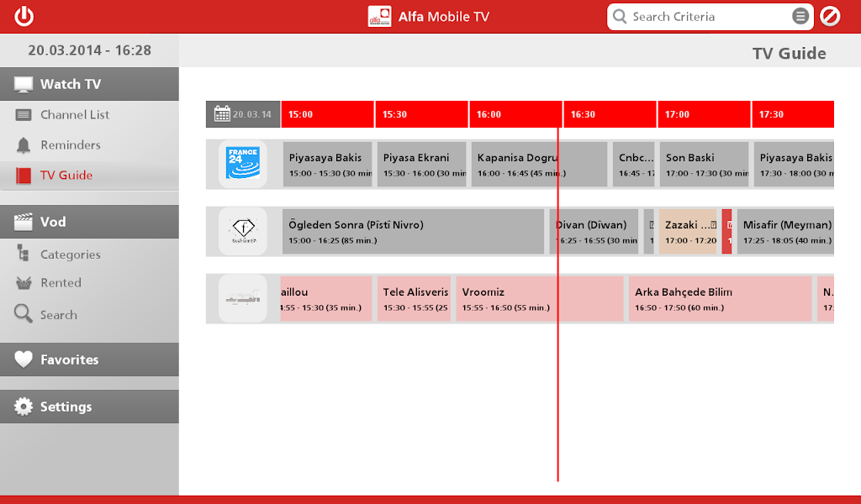This screenshot has height=504, width=861.
Task: Open the Favorites section
Action: point(89,360)
